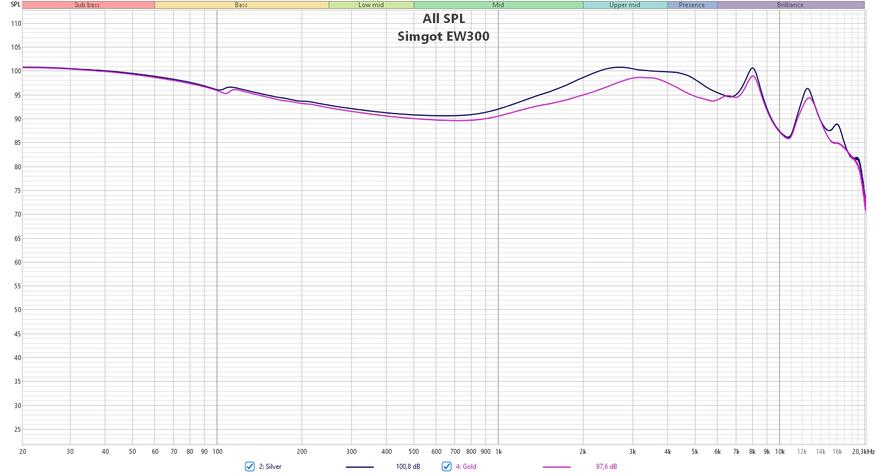This screenshot has width=877, height=473.
Task: Click the 8k frequency axis label
Action: point(752,451)
